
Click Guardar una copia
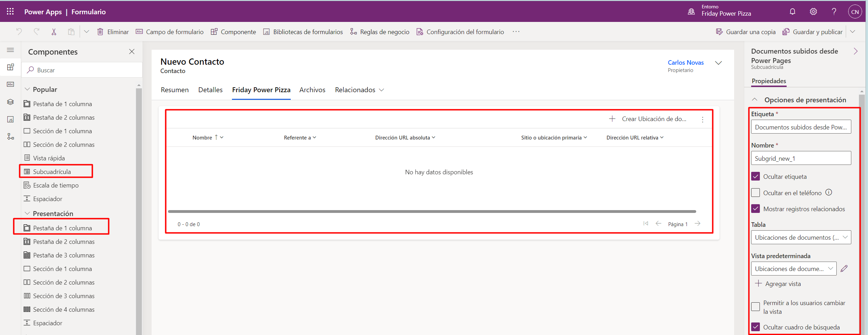coord(746,32)
